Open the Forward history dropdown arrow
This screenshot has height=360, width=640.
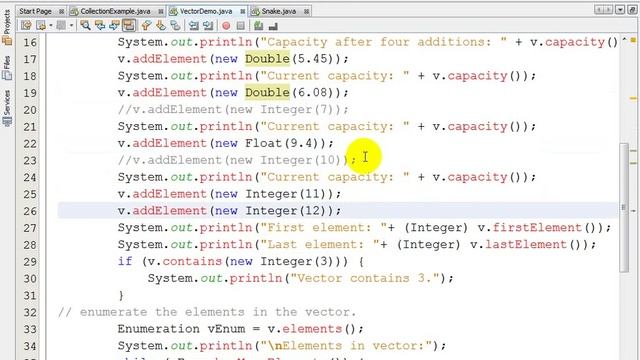pos(71,26)
